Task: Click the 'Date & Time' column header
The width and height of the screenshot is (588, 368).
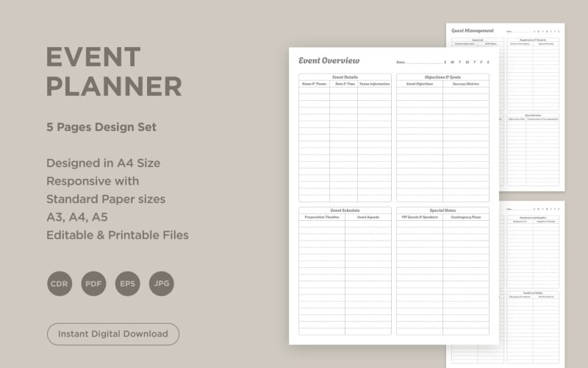Action: pyautogui.click(x=345, y=84)
